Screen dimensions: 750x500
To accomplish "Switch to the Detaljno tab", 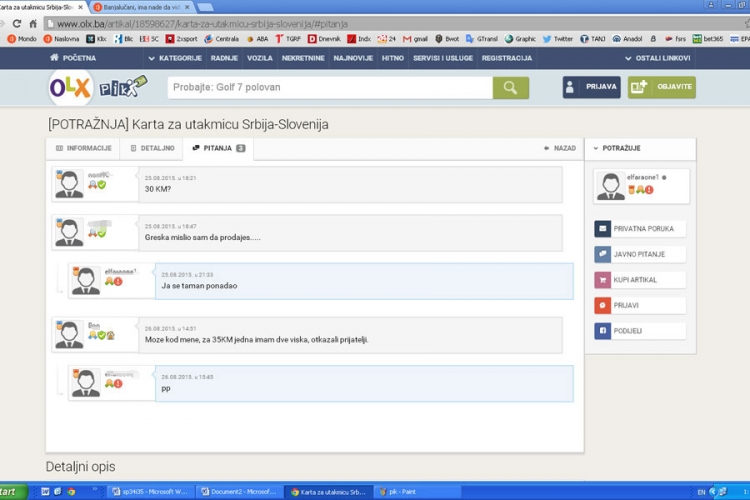I will 152,148.
